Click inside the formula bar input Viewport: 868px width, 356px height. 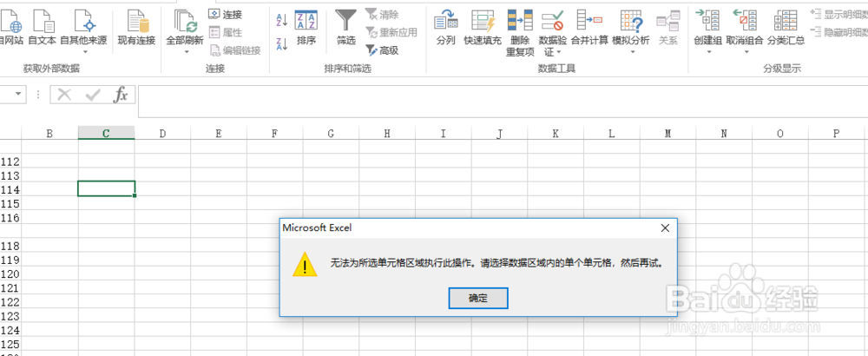[503, 102]
